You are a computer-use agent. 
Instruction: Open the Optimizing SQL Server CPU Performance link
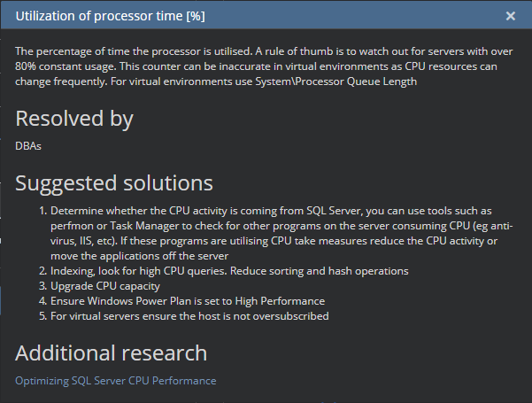pos(115,381)
